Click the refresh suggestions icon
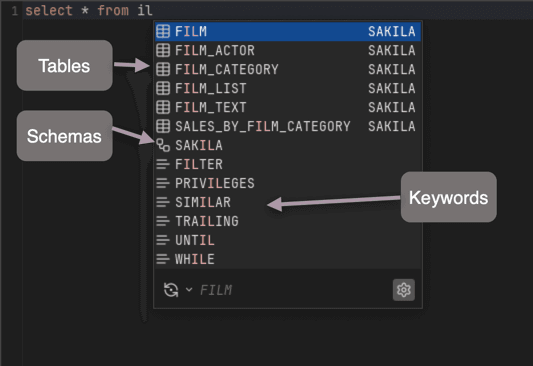 171,290
